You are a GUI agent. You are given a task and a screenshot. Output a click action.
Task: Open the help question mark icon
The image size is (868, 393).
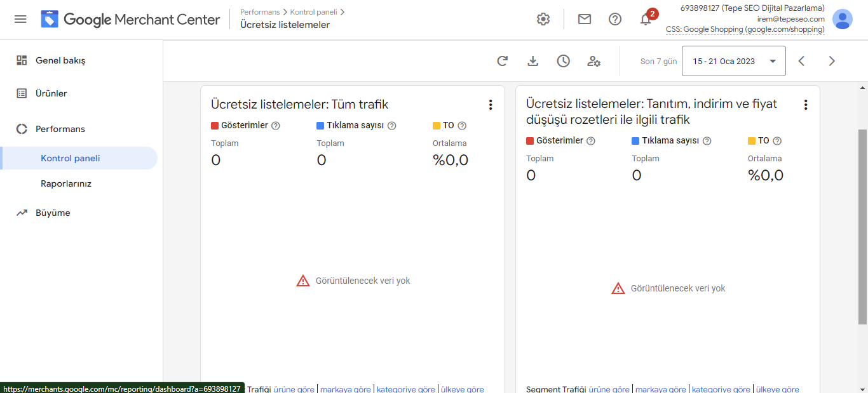(x=614, y=19)
